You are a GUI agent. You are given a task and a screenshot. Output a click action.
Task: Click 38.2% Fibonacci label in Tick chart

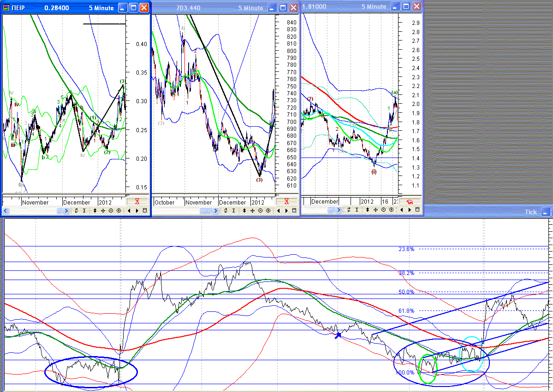(406, 273)
